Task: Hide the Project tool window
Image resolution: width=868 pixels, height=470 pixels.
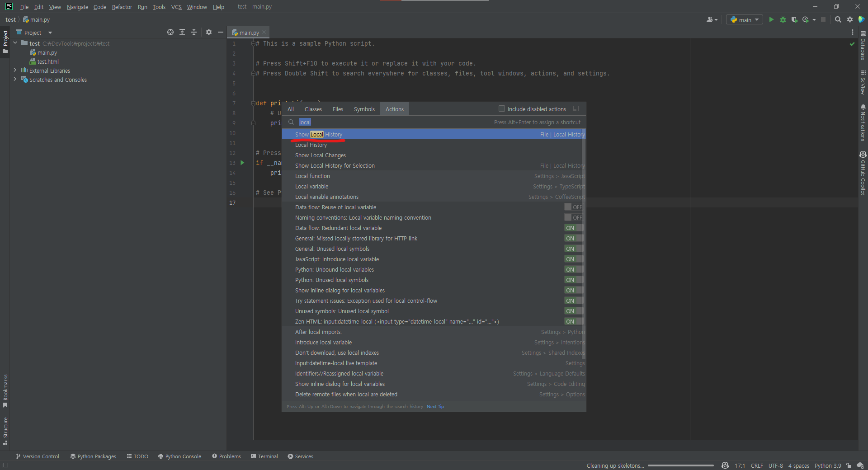Action: [221, 32]
